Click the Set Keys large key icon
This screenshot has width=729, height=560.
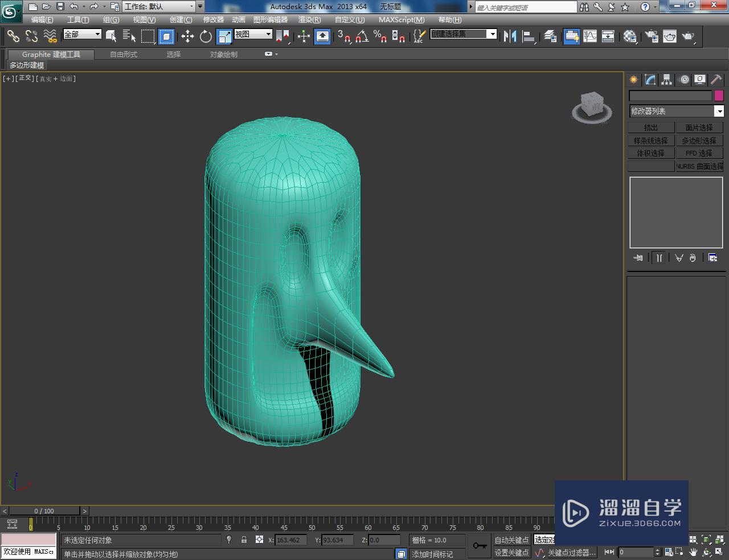pos(480,546)
